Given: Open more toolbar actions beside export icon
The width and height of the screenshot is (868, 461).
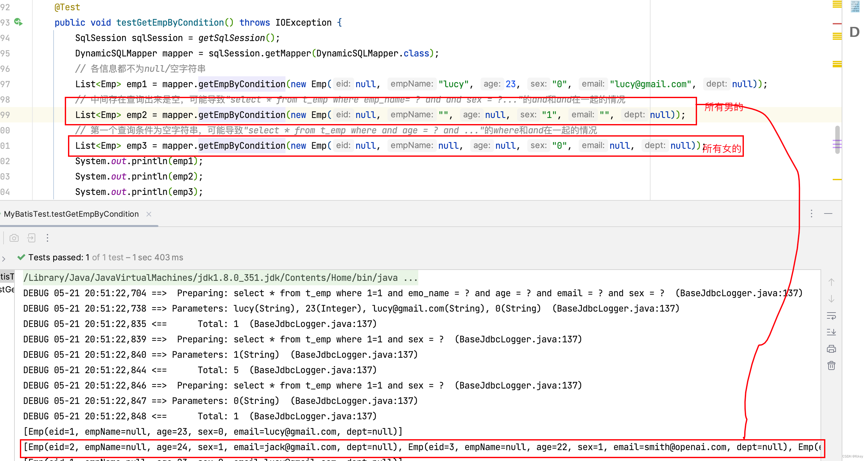Looking at the screenshot, I should tap(47, 238).
